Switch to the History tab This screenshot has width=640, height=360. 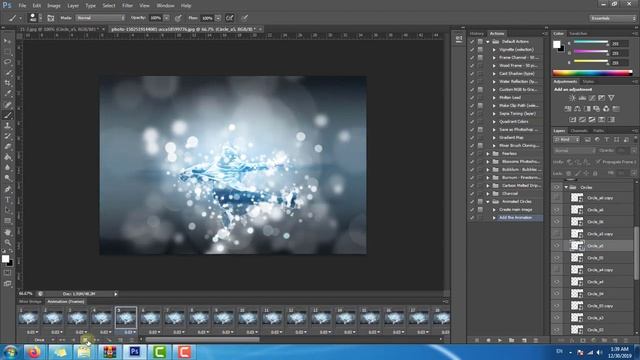[476, 33]
